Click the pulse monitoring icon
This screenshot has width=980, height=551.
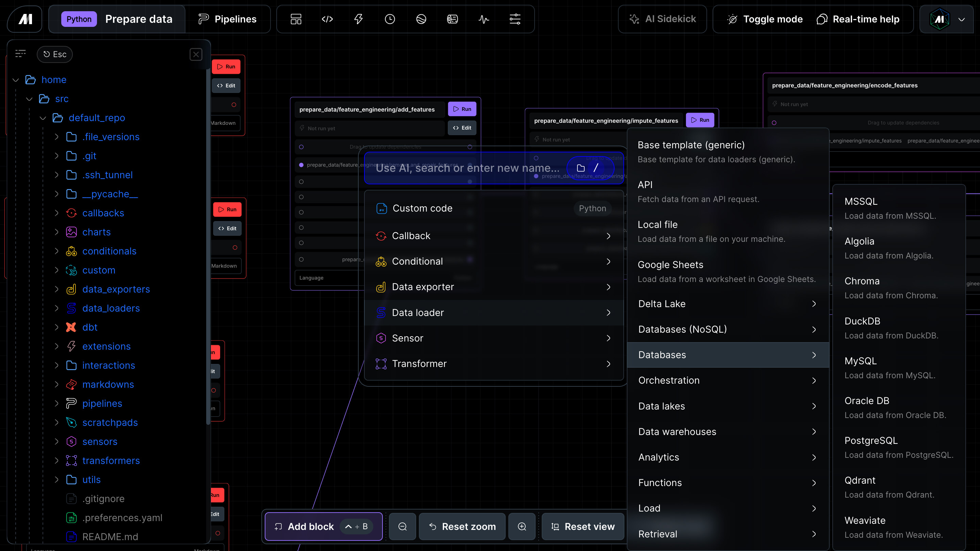click(484, 19)
